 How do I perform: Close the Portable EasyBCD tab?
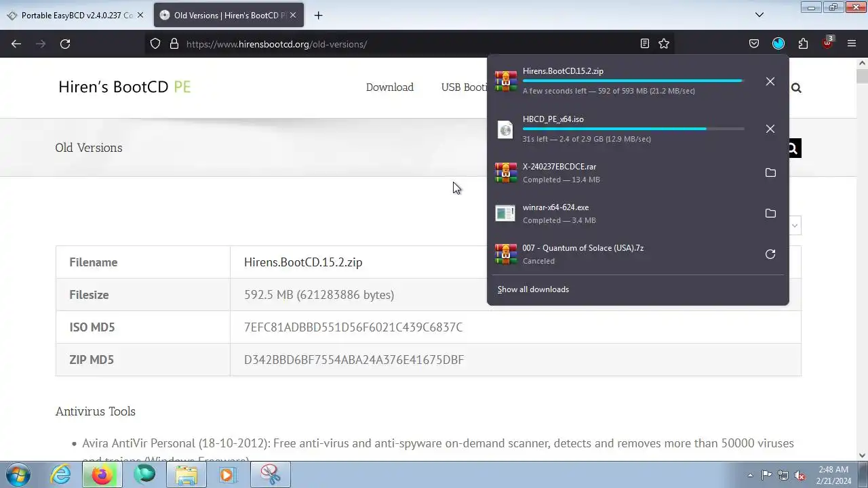click(x=140, y=15)
